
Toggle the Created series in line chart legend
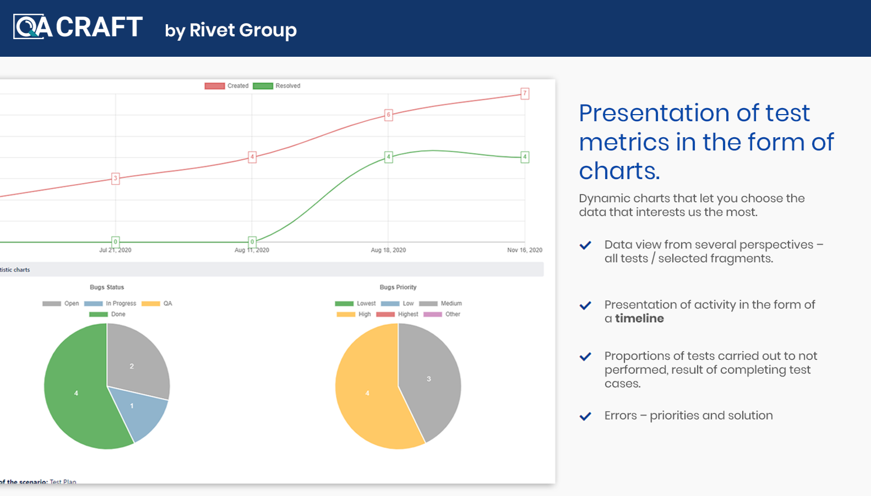click(x=226, y=86)
